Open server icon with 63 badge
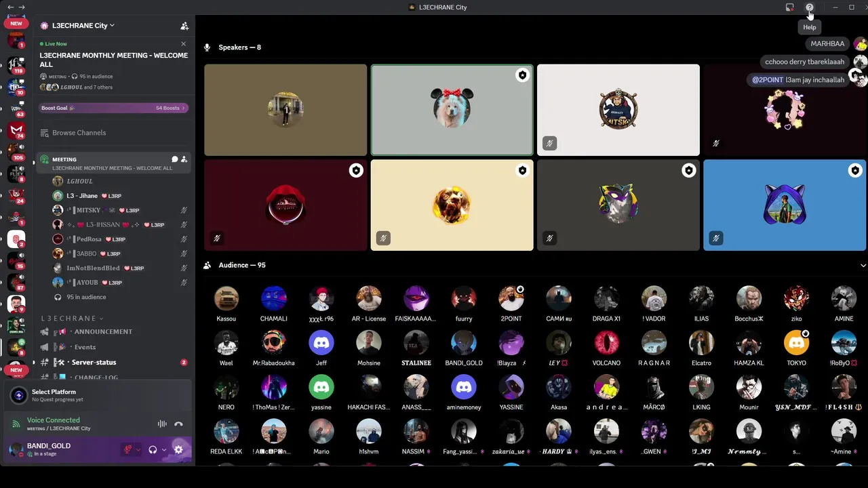The width and height of the screenshot is (868, 488). (16, 108)
